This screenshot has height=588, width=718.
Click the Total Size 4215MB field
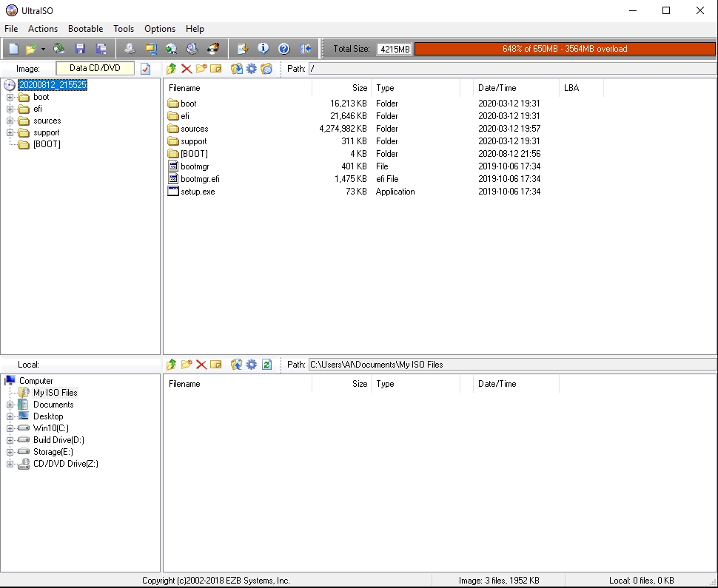coord(395,49)
